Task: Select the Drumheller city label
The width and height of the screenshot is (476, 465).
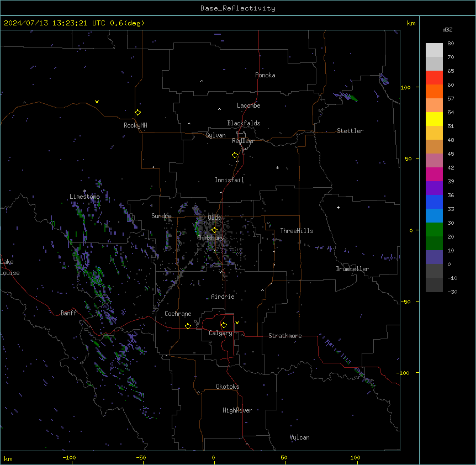Action: [352, 269]
